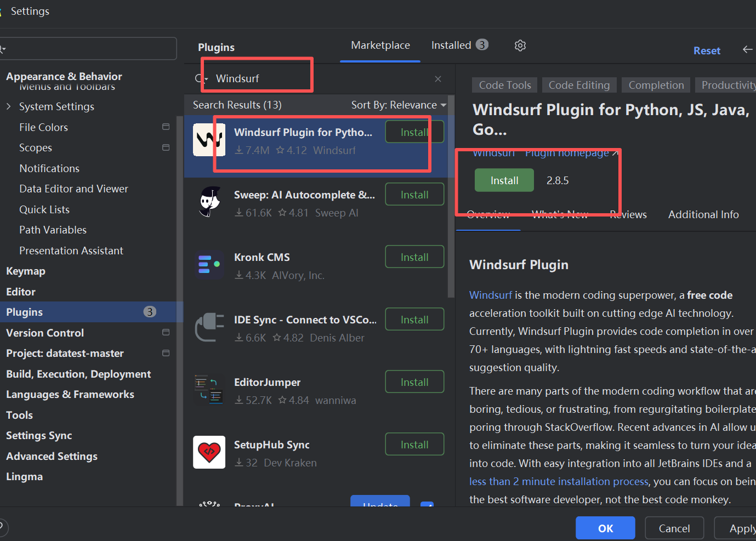756x541 pixels.
Task: Select Scopes settings
Action: (36, 147)
